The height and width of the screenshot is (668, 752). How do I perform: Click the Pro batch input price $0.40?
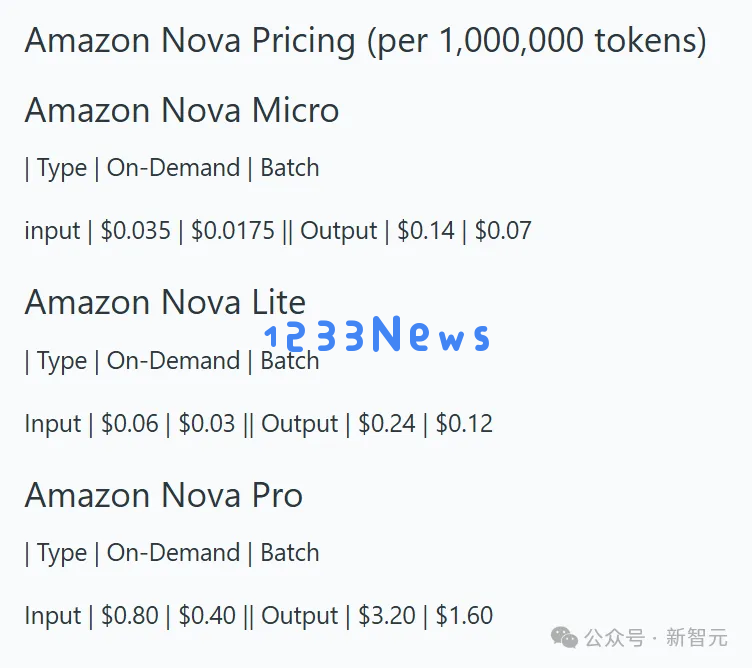(207, 616)
